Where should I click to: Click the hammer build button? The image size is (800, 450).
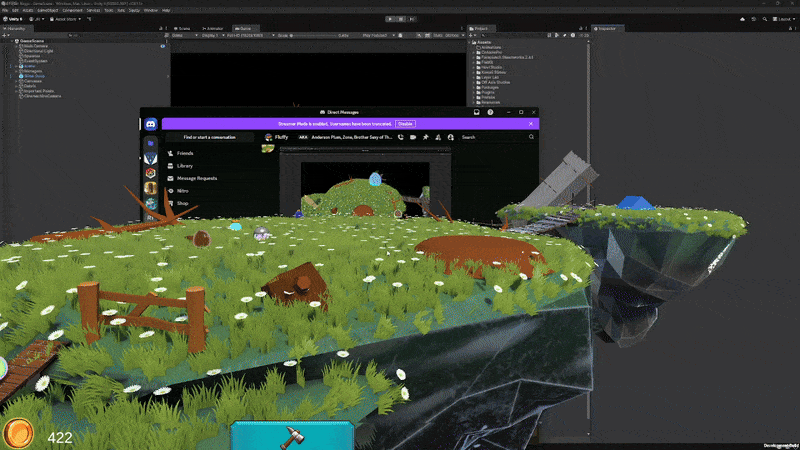[291, 435]
